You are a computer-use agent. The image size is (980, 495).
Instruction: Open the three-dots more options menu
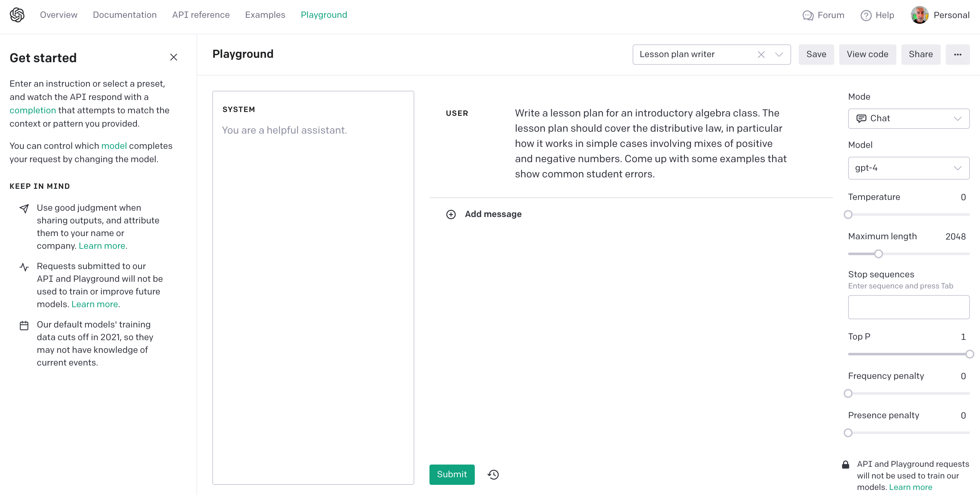tap(957, 55)
